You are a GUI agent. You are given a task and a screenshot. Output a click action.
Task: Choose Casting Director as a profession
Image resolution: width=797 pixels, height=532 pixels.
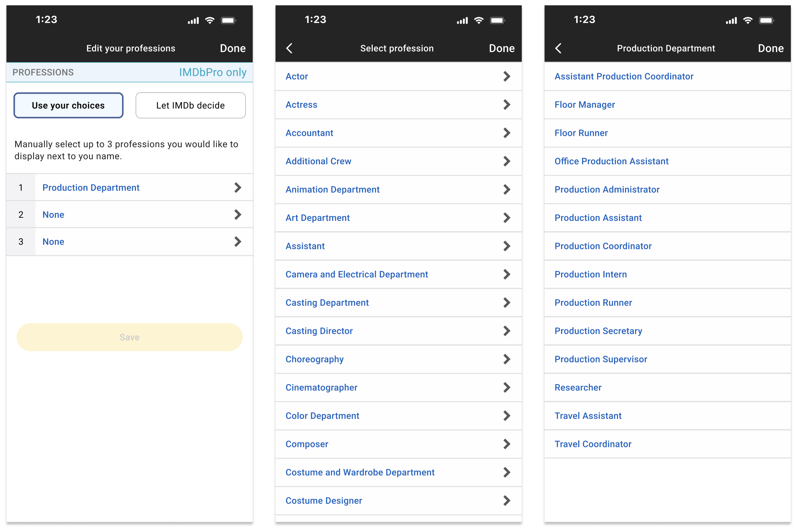tap(319, 331)
